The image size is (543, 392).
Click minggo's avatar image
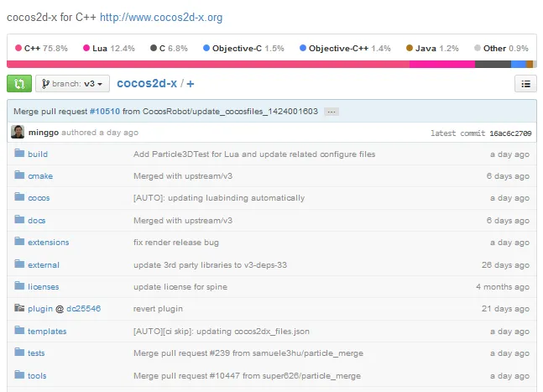click(x=18, y=133)
